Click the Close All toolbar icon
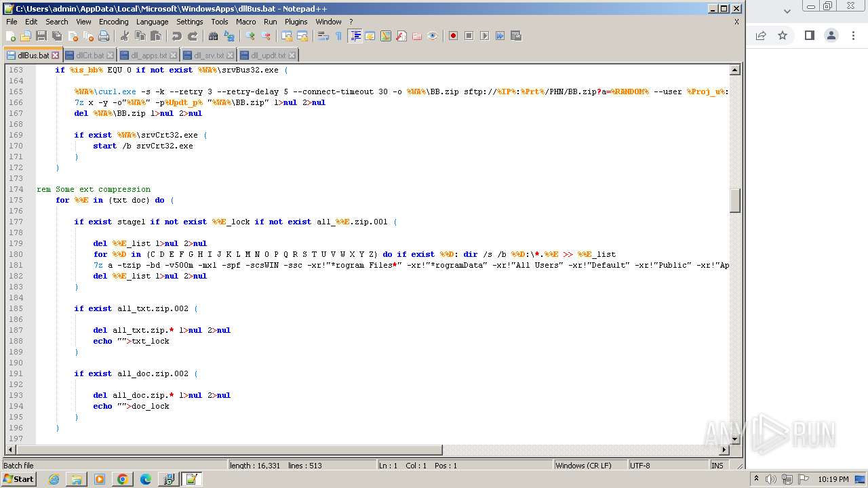This screenshot has height=488, width=868. point(88,36)
